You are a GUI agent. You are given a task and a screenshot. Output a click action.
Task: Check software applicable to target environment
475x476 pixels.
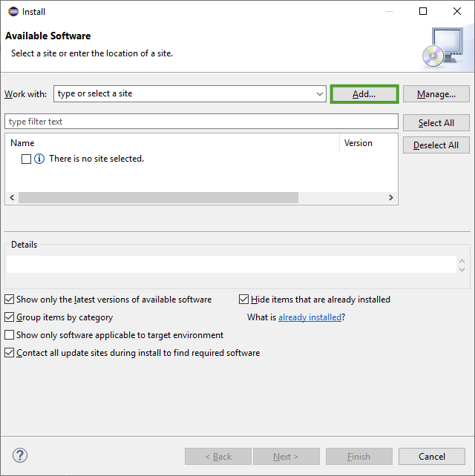point(10,335)
